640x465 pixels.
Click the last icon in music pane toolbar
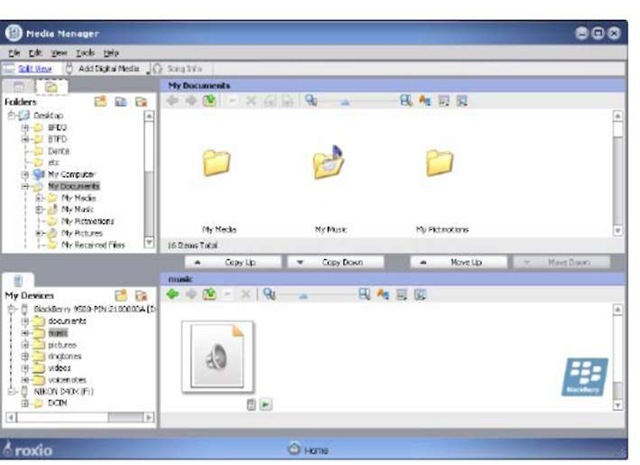pos(420,294)
